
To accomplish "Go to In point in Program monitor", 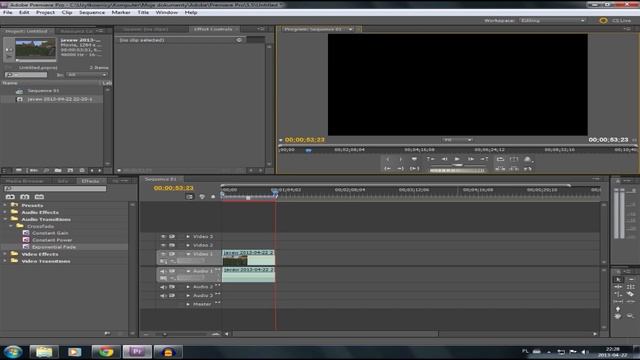I will point(388,169).
